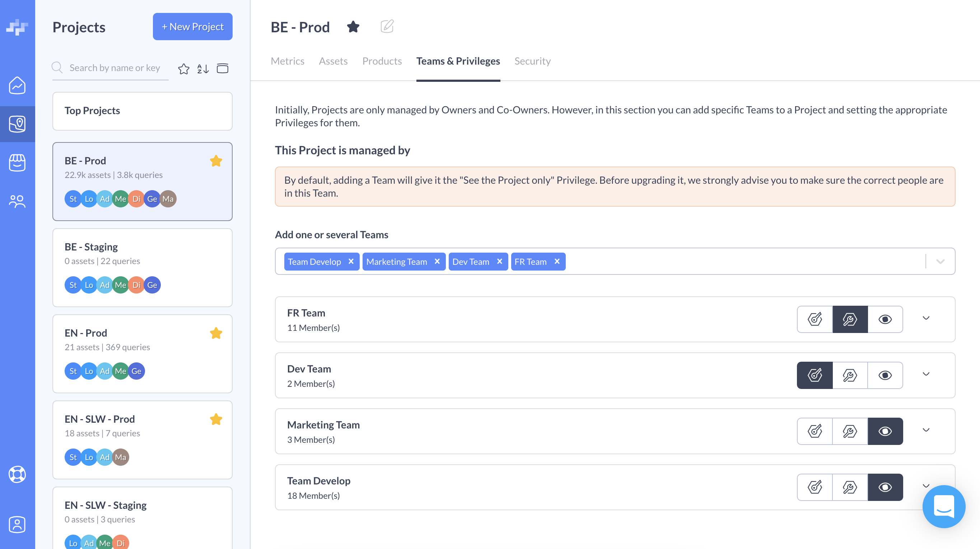This screenshot has width=980, height=549.
Task: Expand the Dev Team row chevron
Action: [x=926, y=374]
